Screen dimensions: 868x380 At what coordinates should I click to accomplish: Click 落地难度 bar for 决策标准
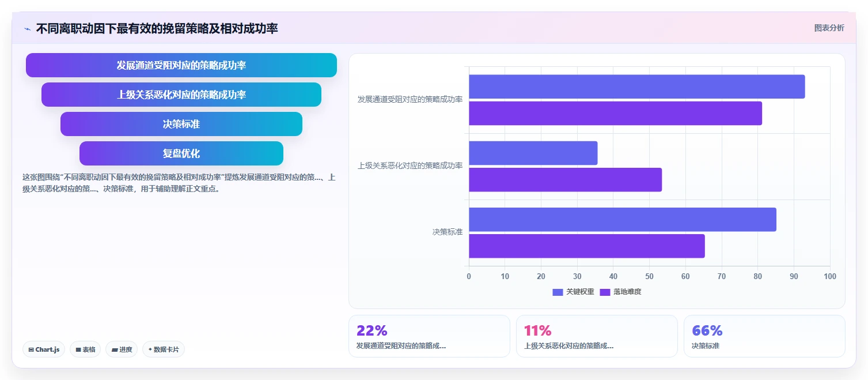pos(587,246)
